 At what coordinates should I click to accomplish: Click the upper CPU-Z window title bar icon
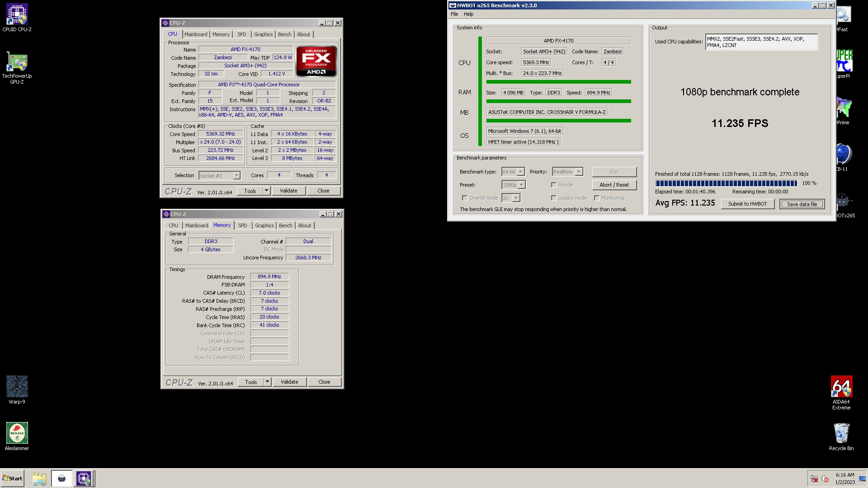click(165, 23)
